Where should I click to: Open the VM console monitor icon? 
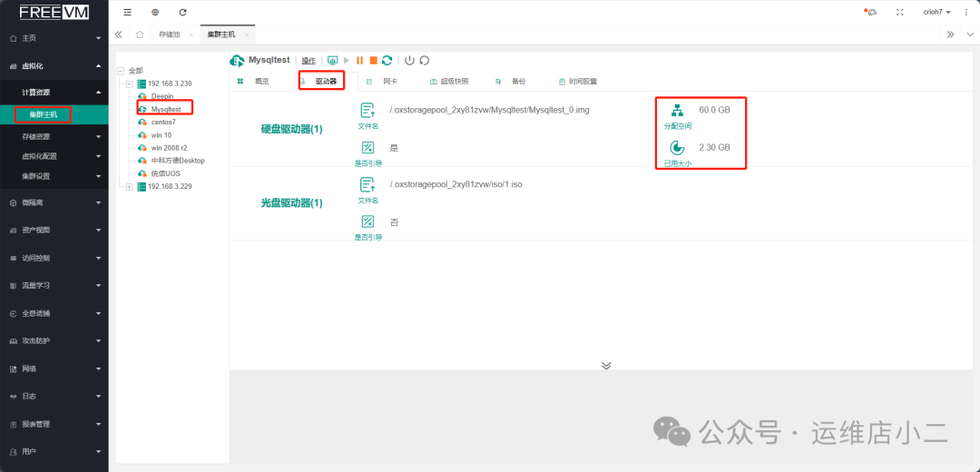point(332,61)
